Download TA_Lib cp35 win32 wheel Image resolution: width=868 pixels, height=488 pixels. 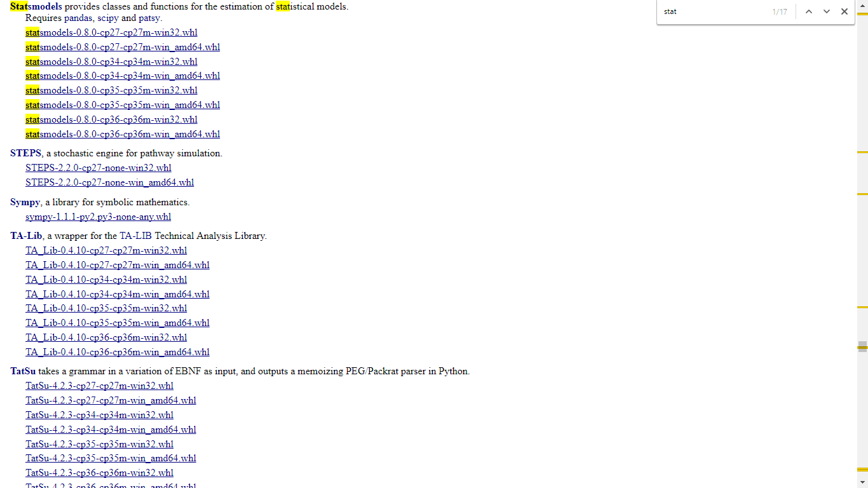(106, 308)
